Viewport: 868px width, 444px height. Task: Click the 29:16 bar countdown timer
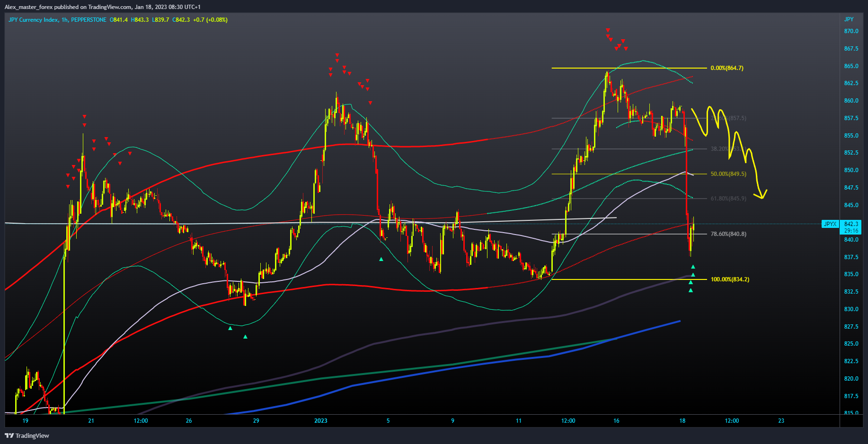851,231
